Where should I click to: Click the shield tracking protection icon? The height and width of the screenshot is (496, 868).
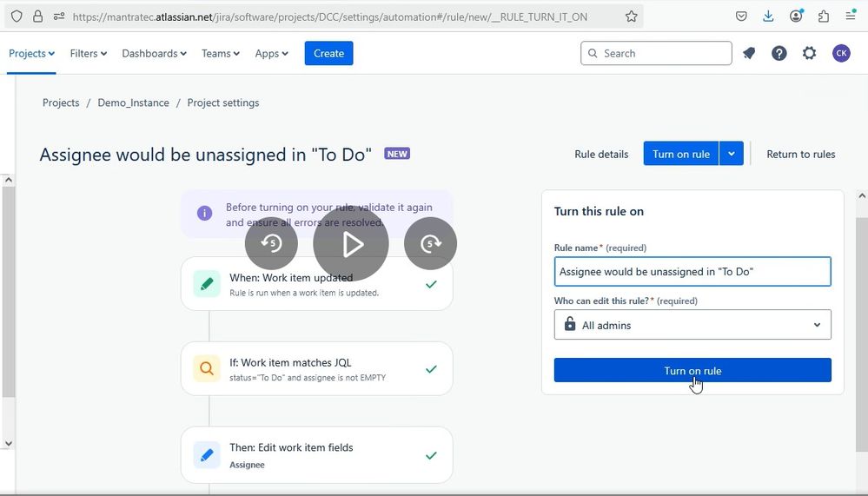[17, 17]
